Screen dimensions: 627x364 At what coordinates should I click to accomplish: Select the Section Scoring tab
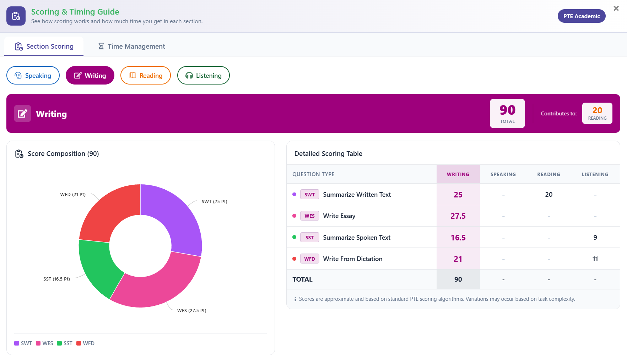[x=44, y=47]
